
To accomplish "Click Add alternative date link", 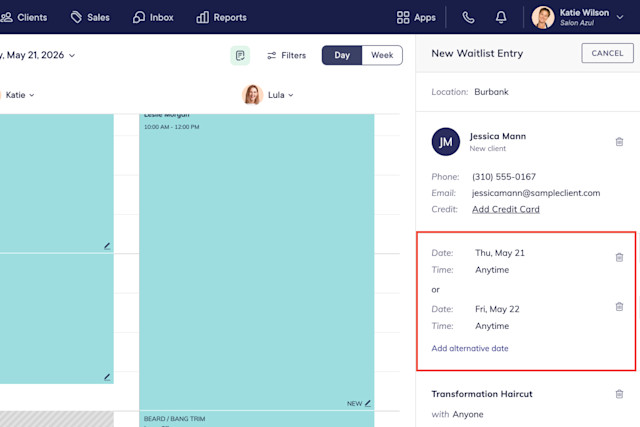I will click(x=470, y=348).
